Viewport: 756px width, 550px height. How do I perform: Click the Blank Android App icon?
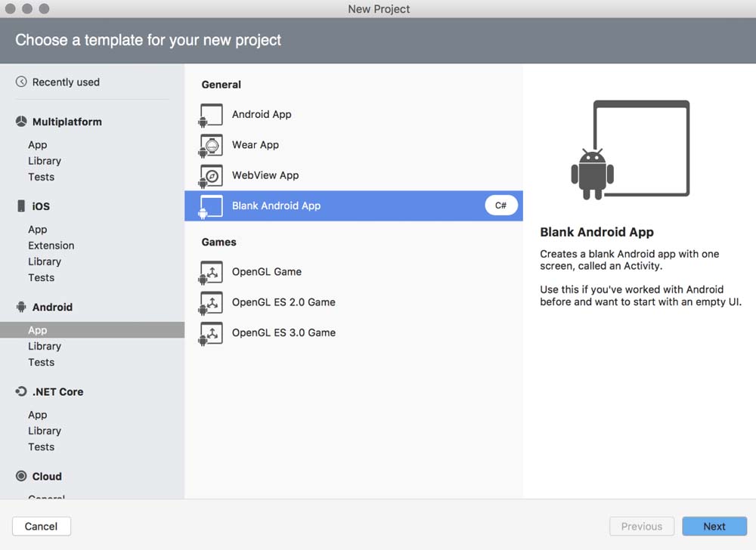211,206
